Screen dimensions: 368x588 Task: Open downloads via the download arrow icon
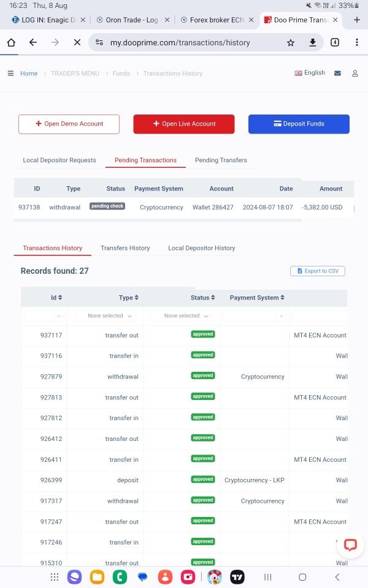coord(312,42)
